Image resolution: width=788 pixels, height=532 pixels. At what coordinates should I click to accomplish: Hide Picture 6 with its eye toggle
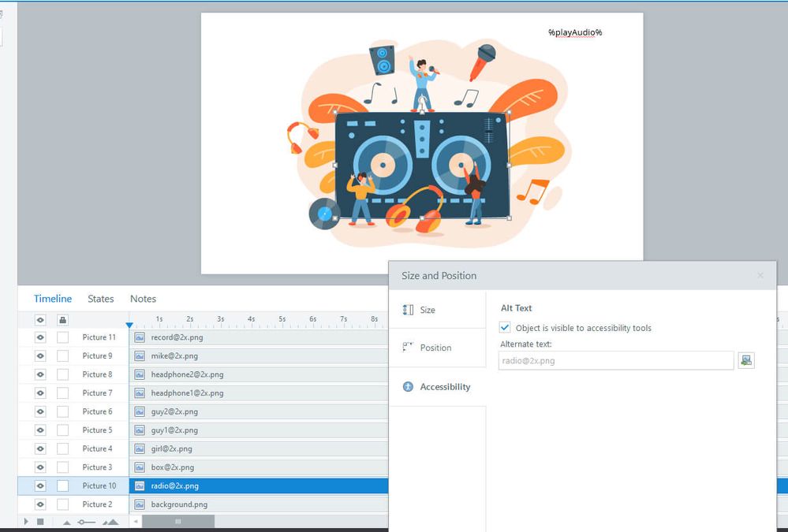click(40, 412)
